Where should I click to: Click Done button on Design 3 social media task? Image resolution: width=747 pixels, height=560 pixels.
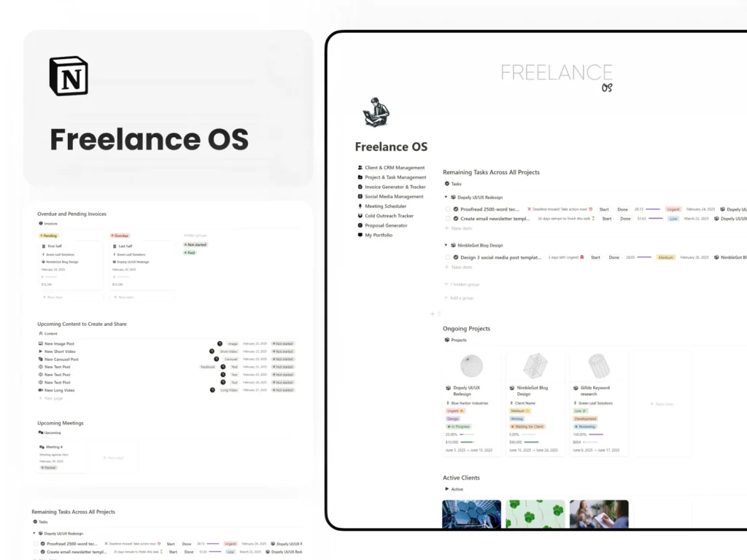point(614,257)
